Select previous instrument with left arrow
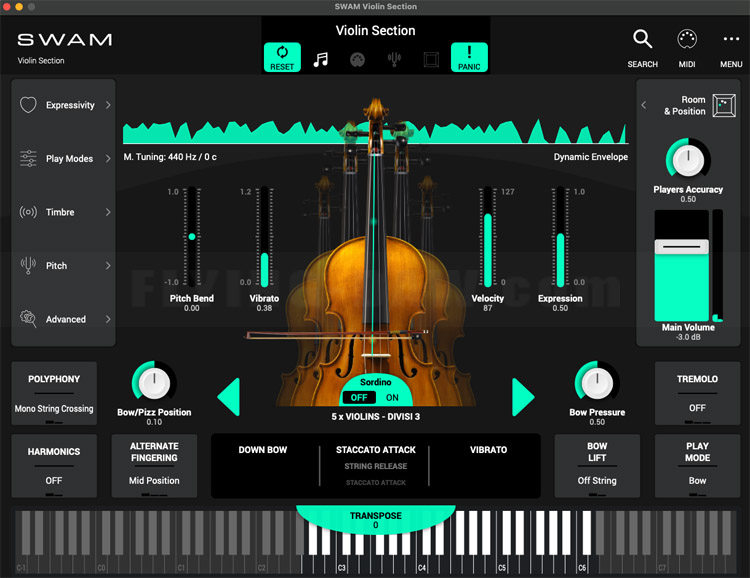The width and height of the screenshot is (750, 578). [229, 397]
